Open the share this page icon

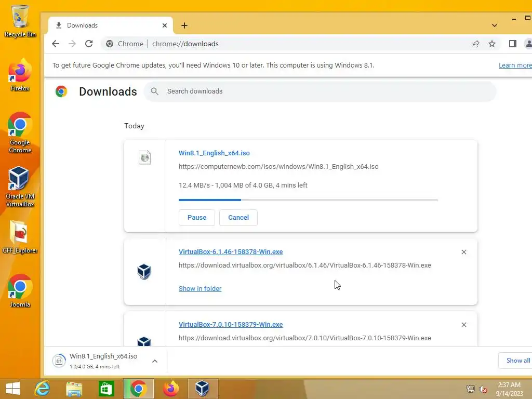(475, 44)
